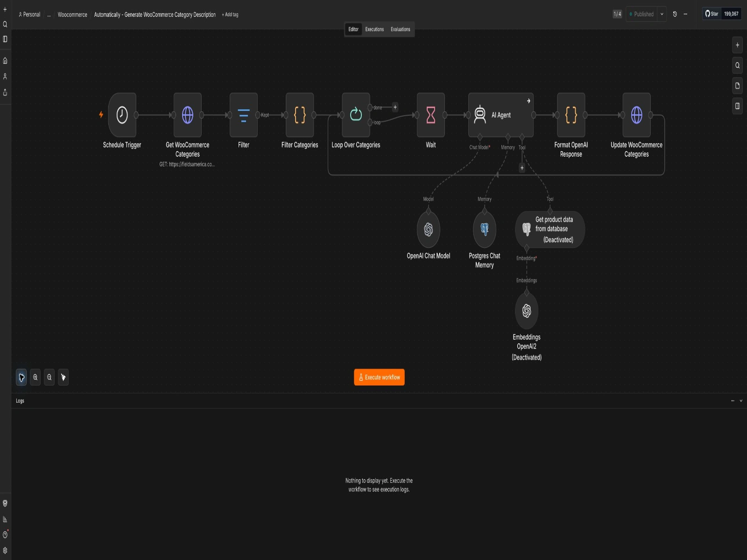Image resolution: width=747 pixels, height=560 pixels.
Task: Click the Embedding connector under product data node
Action: pyautogui.click(x=527, y=248)
